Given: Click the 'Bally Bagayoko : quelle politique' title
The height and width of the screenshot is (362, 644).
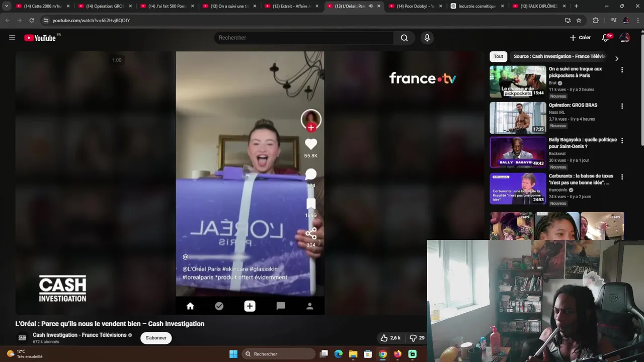Looking at the screenshot, I should (583, 143).
